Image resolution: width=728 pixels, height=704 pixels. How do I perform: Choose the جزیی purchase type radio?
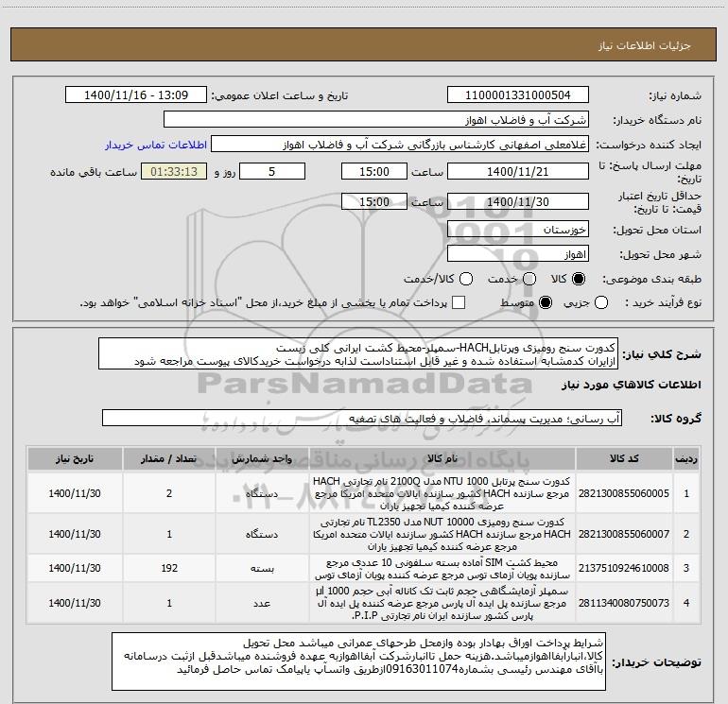click(x=601, y=302)
